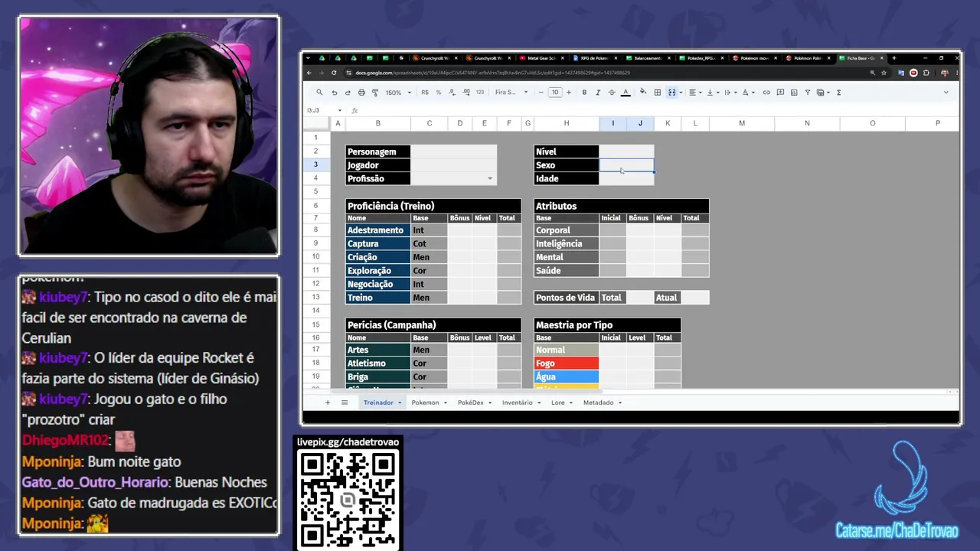Screen dimensions: 980x551
Task: Toggle merge cells button
Action: point(671,93)
